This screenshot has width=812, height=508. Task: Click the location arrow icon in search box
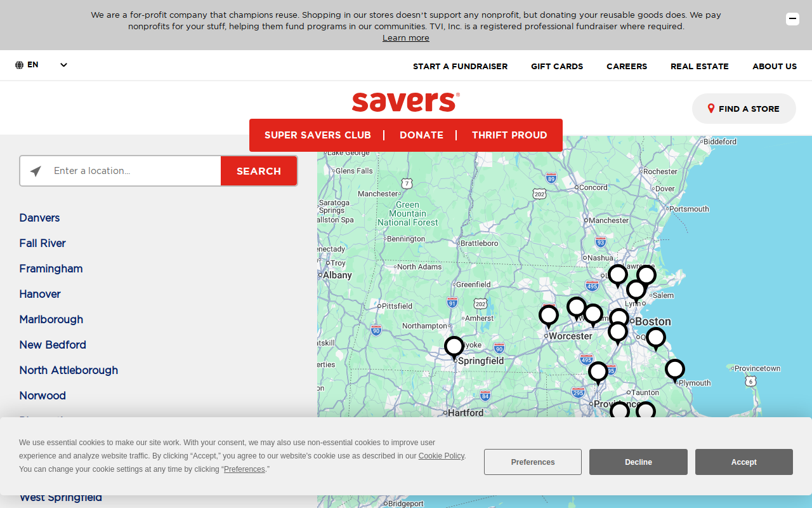[36, 171]
